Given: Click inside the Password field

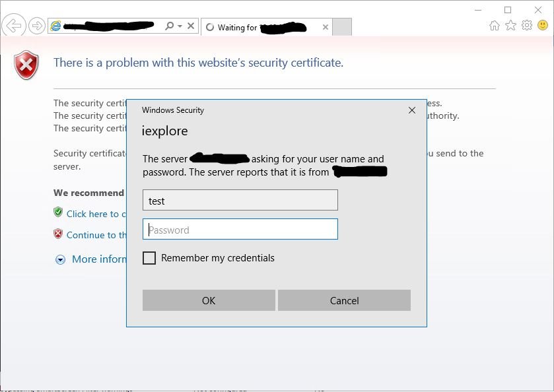Looking at the screenshot, I should tap(240, 229).
